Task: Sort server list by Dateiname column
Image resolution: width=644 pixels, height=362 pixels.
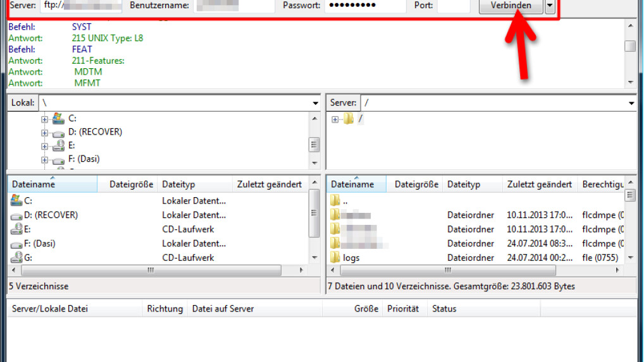Action: [x=357, y=184]
